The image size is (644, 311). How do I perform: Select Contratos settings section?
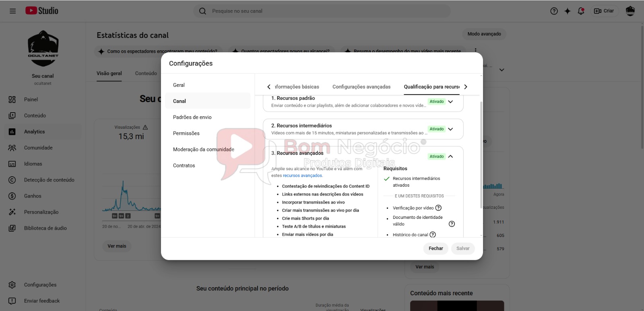208,165
